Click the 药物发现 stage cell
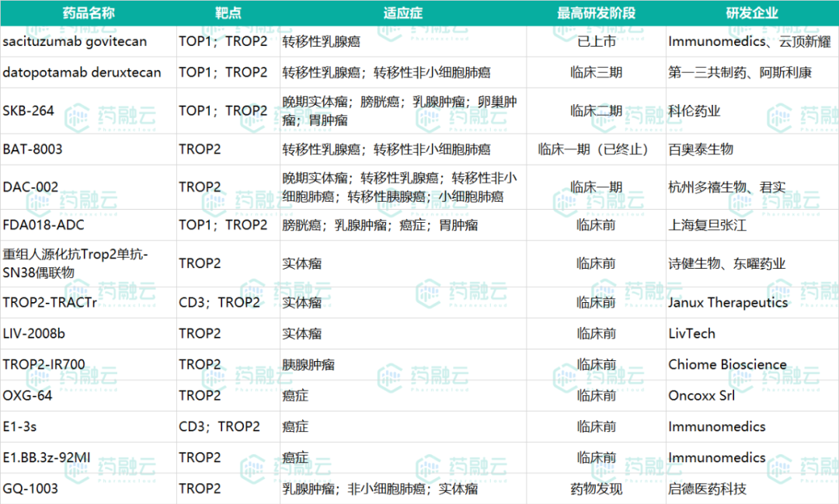 pyautogui.click(x=596, y=489)
